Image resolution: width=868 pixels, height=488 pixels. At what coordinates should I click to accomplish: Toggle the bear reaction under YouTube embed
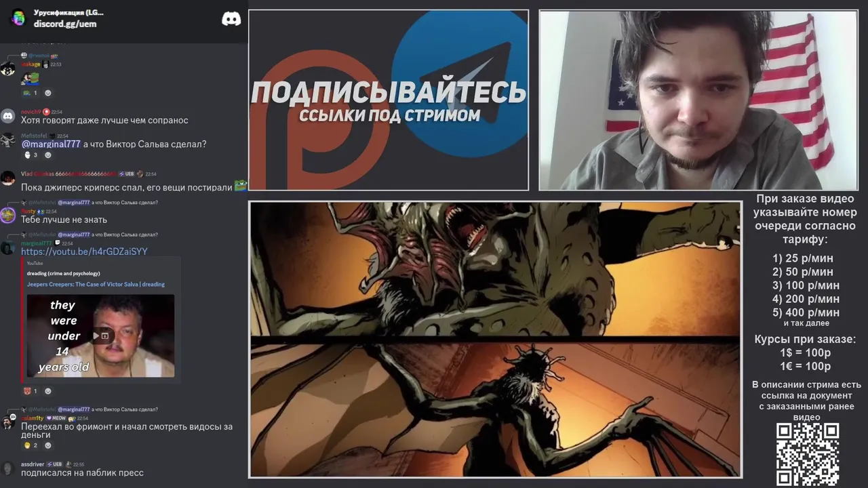click(31, 391)
